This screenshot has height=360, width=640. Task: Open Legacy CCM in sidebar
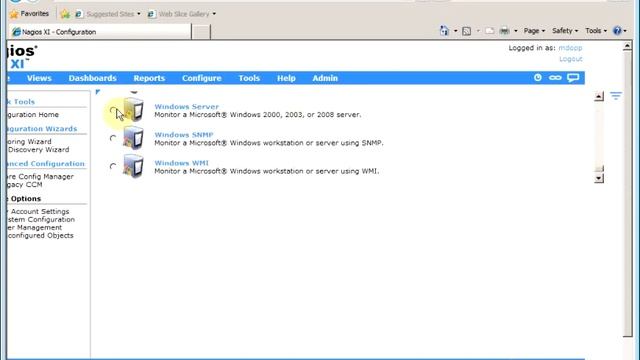(x=25, y=184)
